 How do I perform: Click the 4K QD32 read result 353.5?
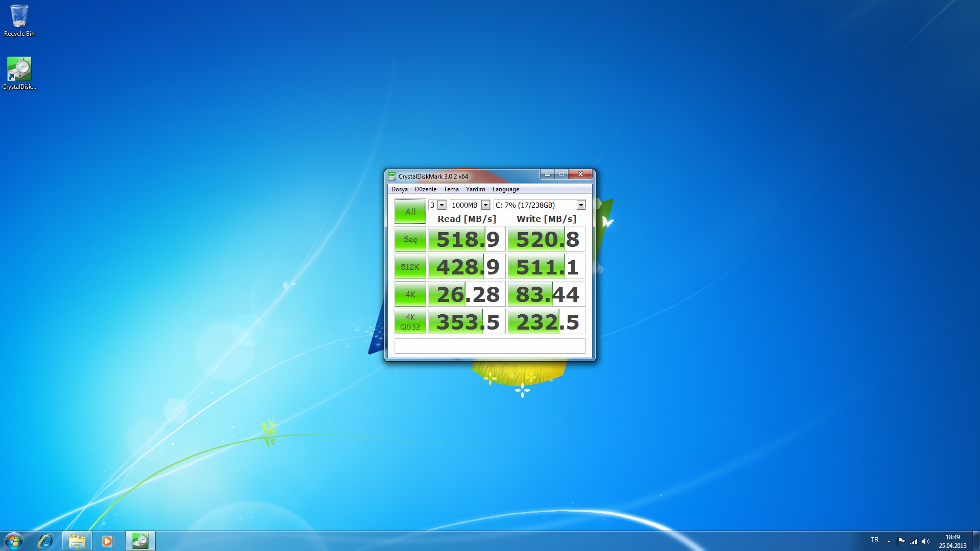click(467, 322)
